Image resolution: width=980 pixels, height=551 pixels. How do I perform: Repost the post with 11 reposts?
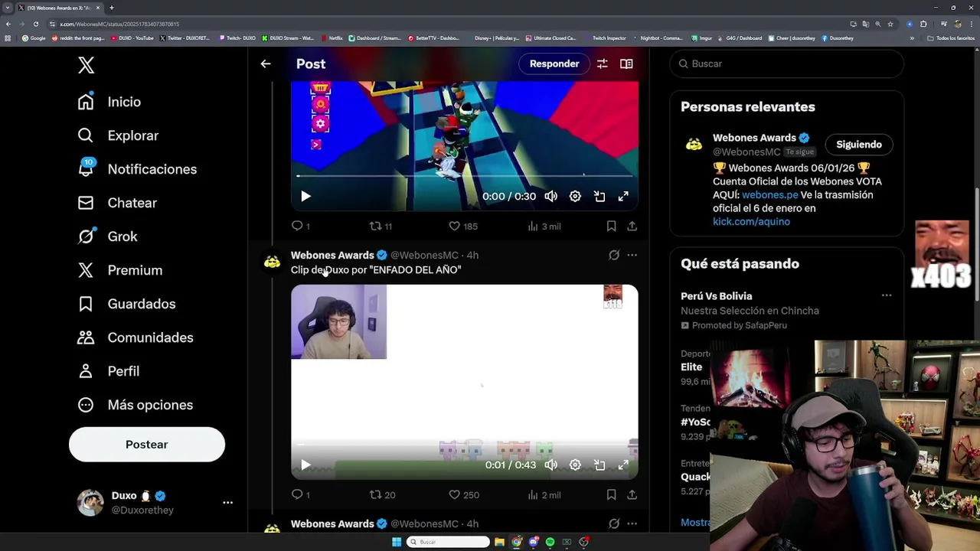pos(381,227)
